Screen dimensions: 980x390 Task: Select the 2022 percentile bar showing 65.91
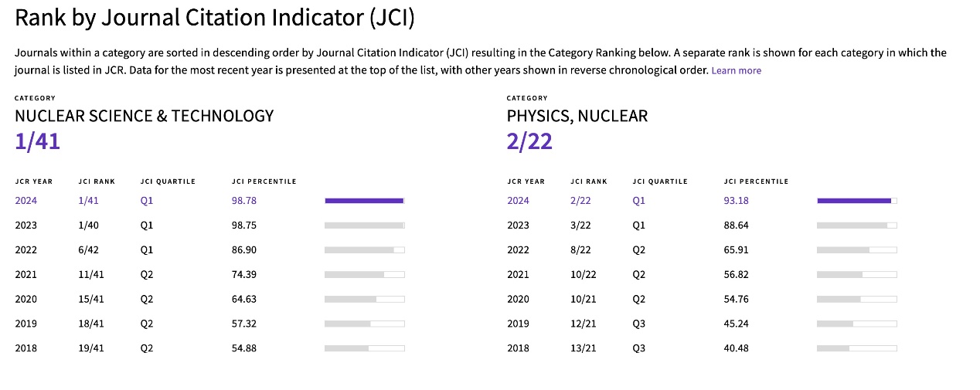coord(856,250)
